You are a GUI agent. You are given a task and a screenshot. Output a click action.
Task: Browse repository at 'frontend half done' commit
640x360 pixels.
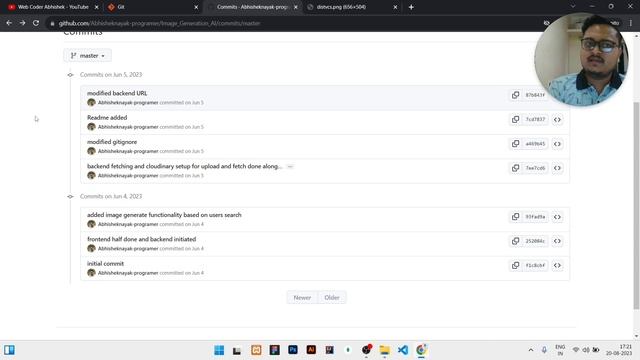(557, 241)
